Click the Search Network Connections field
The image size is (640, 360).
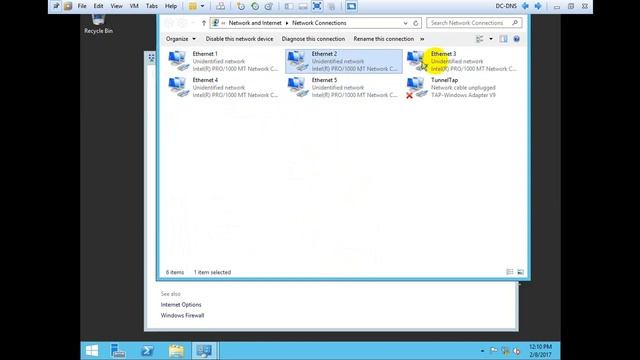474,23
